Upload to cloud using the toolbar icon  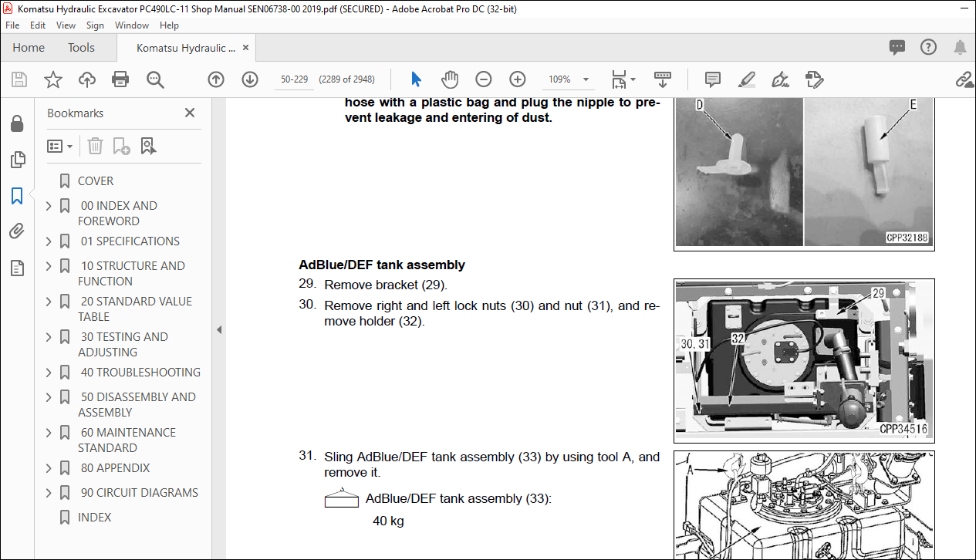[x=87, y=79]
